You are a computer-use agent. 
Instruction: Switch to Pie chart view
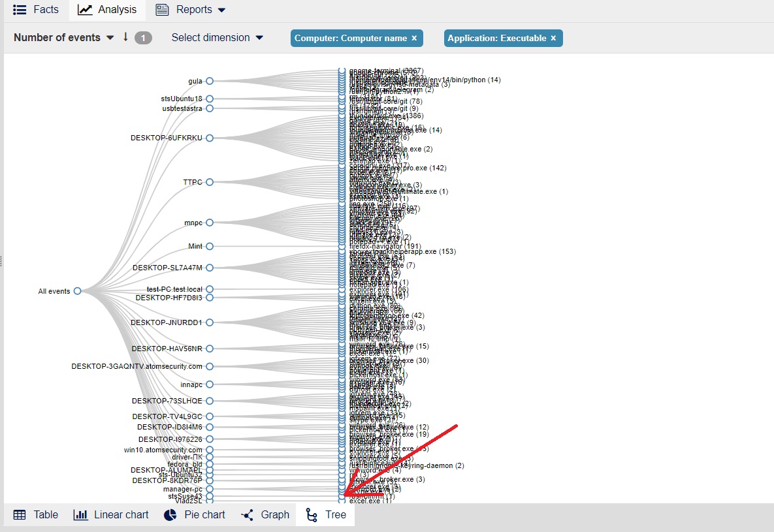click(194, 515)
